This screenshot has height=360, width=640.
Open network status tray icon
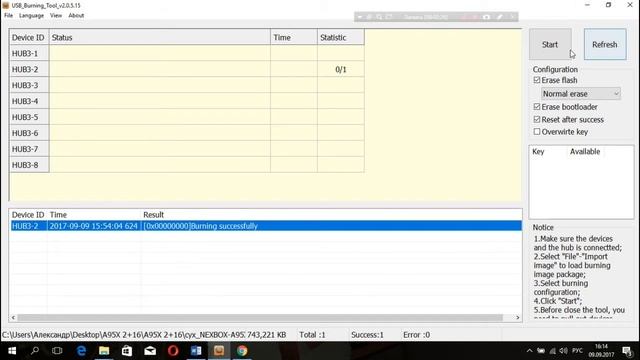point(553,351)
